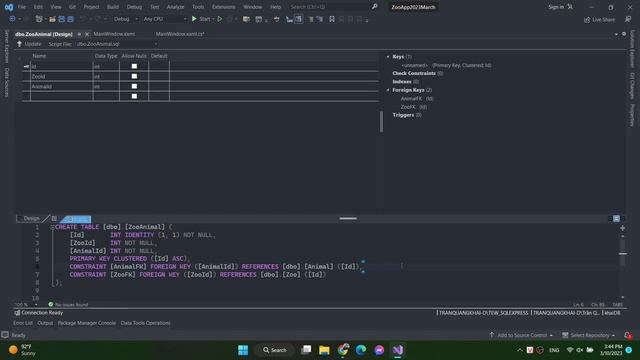The height and width of the screenshot is (360, 640).
Task: Toggle Allow Nulls in empty new row
Action: click(134, 96)
